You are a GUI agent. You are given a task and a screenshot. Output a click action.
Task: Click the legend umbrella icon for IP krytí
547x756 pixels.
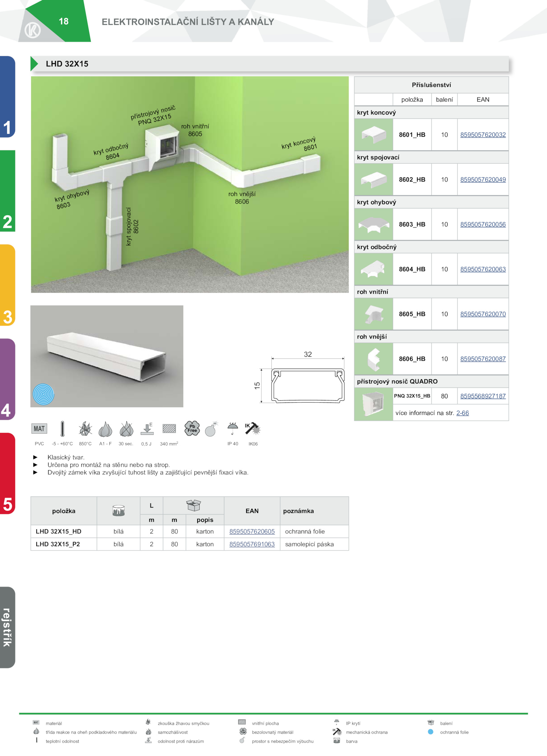click(336, 722)
